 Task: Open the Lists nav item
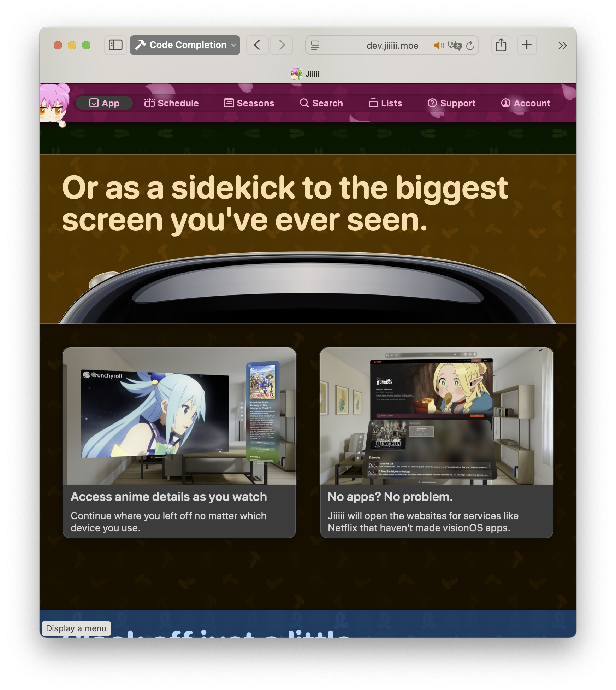[385, 103]
